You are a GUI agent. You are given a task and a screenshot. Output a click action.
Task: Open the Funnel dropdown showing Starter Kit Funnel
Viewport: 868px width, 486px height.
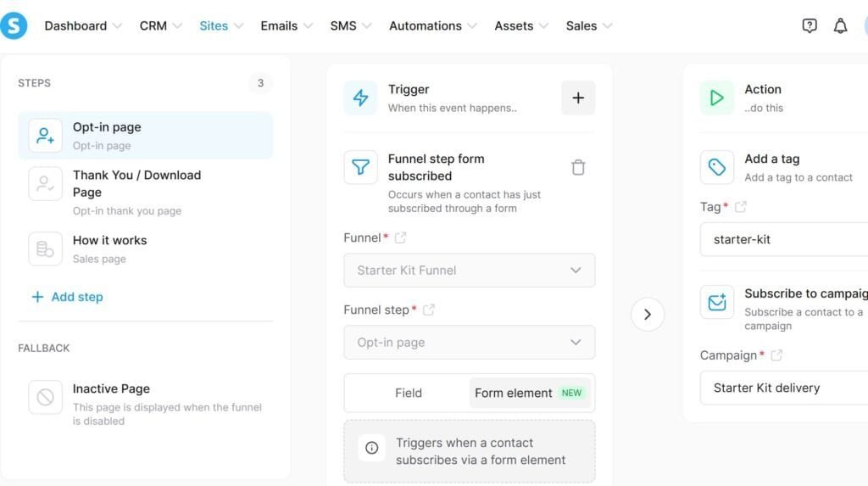point(470,271)
